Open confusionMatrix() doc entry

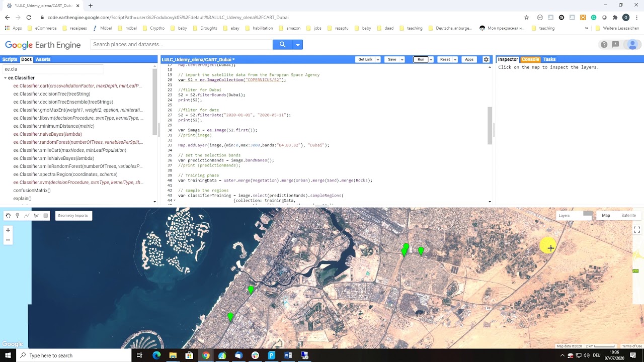coord(32,191)
